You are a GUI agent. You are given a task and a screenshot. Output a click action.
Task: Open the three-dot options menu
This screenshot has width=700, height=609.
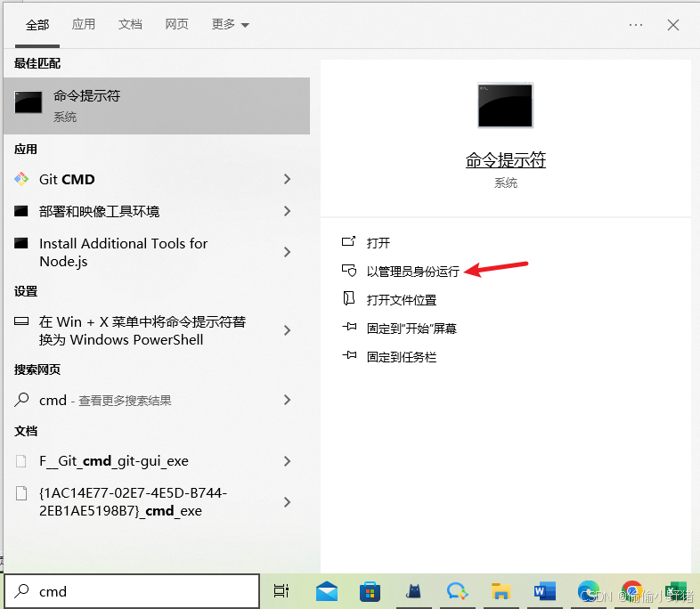pos(636,25)
